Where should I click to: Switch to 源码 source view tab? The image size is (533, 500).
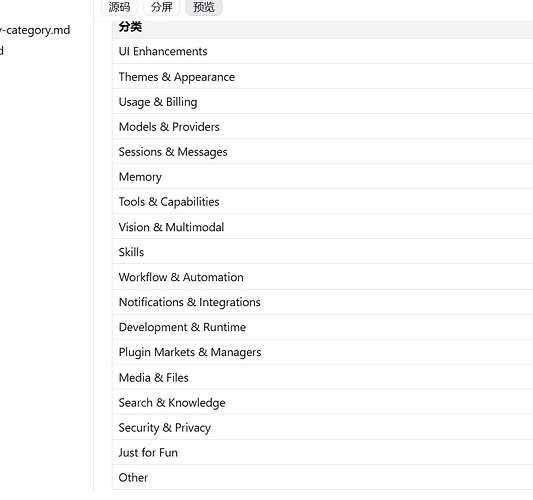tap(119, 7)
